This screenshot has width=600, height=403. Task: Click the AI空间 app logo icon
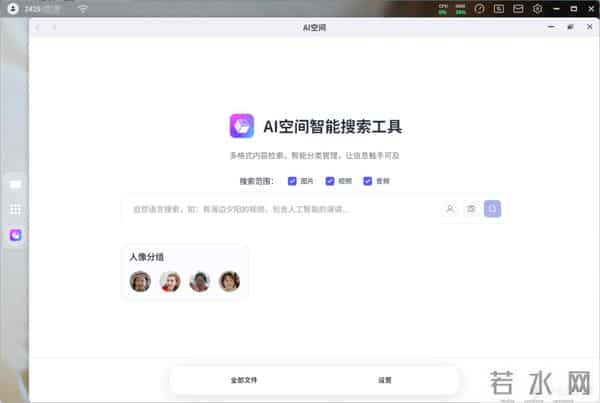click(242, 126)
